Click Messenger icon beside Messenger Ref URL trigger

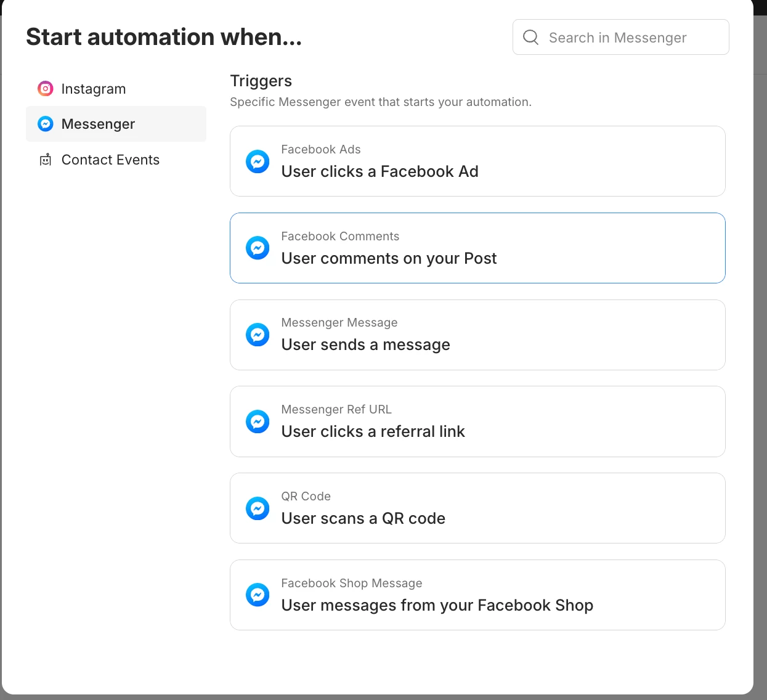point(258,421)
